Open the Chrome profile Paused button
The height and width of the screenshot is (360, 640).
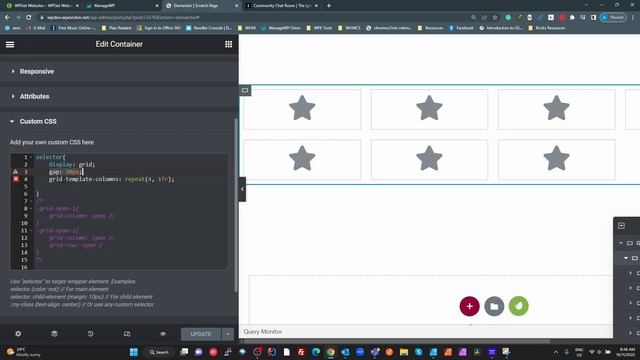click(613, 18)
